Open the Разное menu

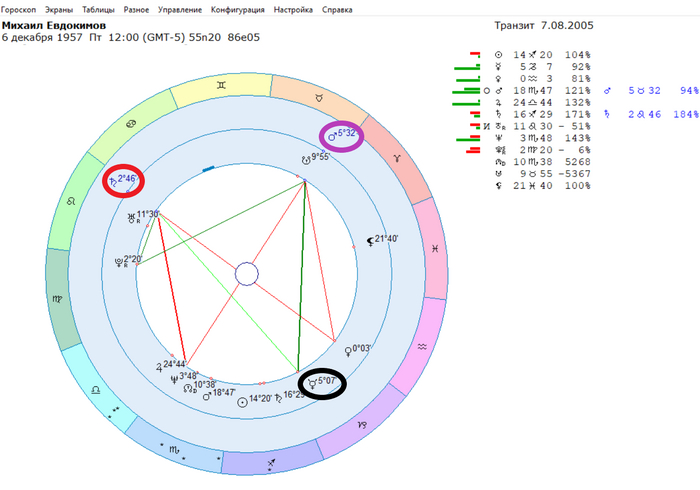pyautogui.click(x=136, y=9)
